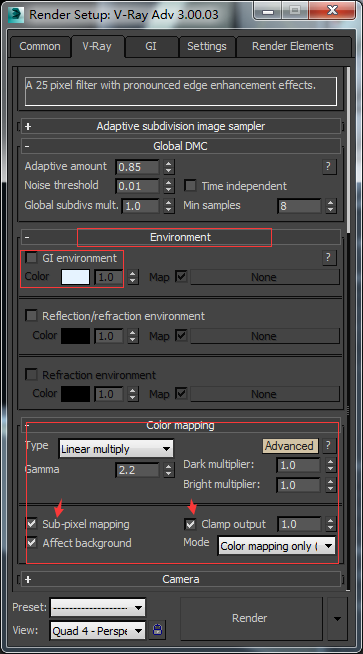Select the V-Ray tab
363x654 pixels.
coord(97,46)
